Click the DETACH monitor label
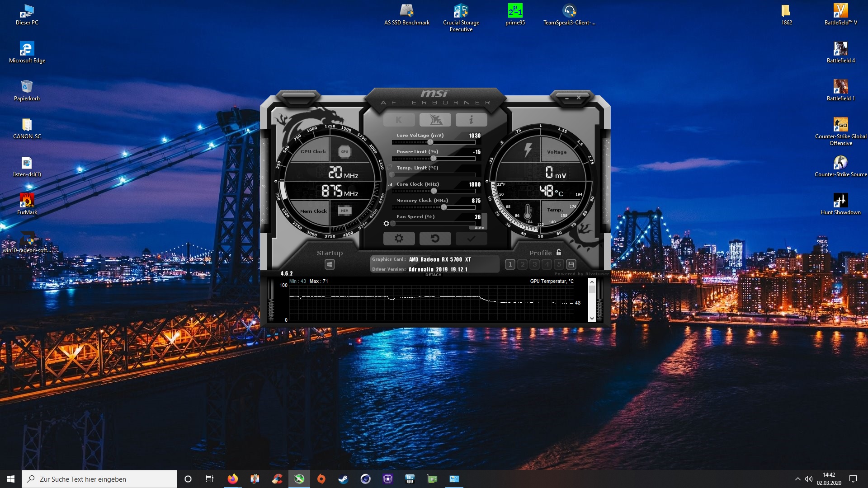The width and height of the screenshot is (868, 488). point(433,275)
